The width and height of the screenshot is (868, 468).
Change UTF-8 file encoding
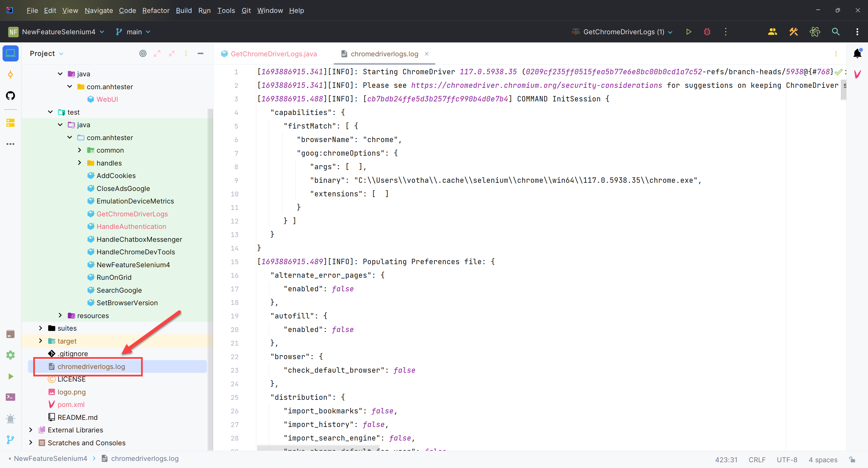point(787,460)
